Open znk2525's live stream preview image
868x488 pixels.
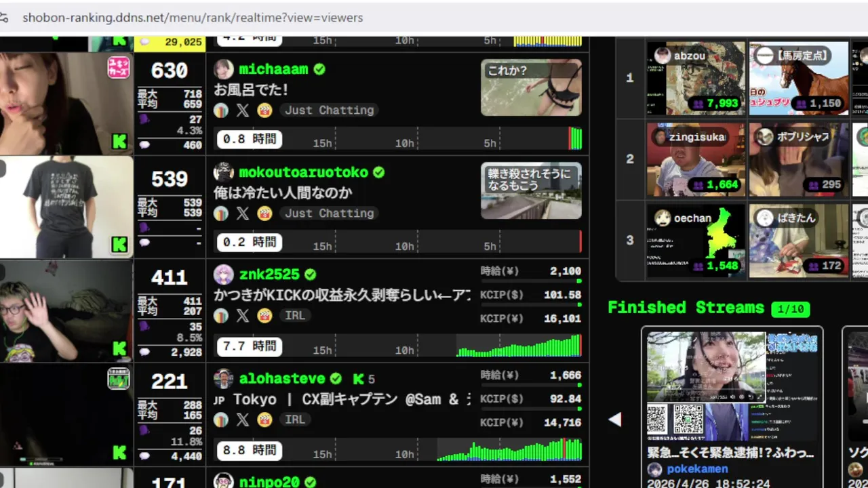pyautogui.click(x=66, y=311)
